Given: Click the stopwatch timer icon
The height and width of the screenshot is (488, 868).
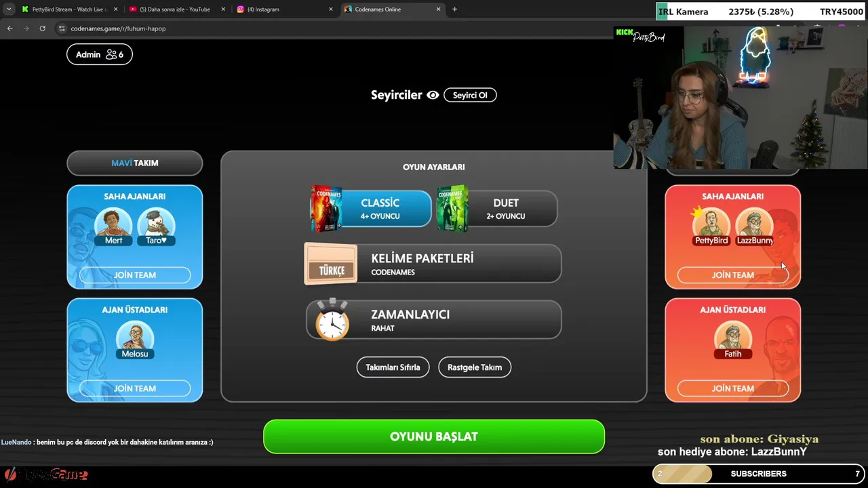Looking at the screenshot, I should (x=332, y=319).
